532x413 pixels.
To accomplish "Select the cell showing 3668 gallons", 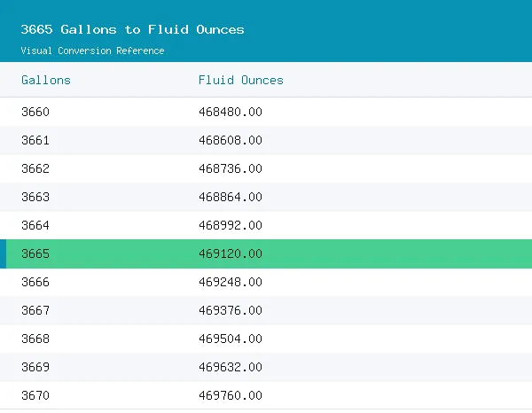I will click(x=35, y=339).
